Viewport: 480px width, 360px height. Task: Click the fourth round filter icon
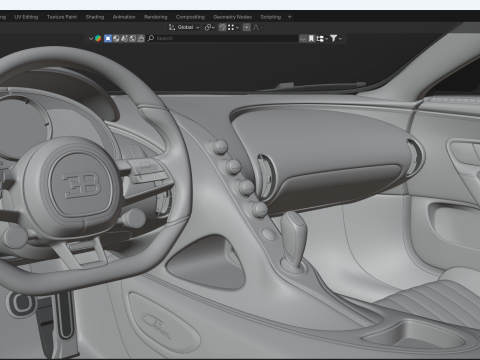(133, 39)
